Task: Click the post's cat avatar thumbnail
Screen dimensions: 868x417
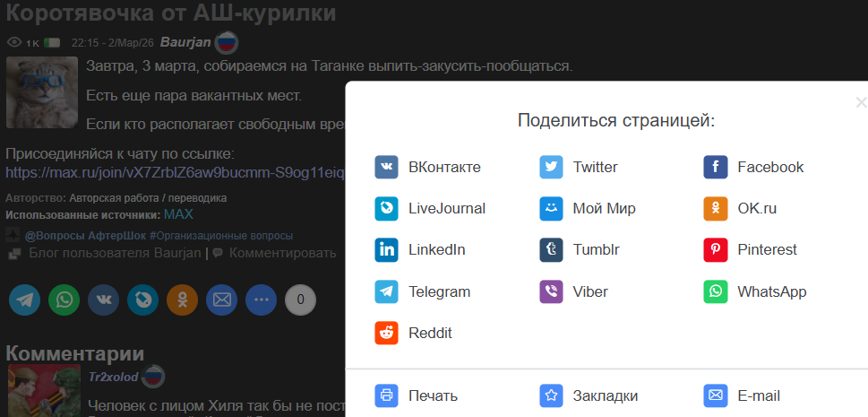Action: pos(42,92)
